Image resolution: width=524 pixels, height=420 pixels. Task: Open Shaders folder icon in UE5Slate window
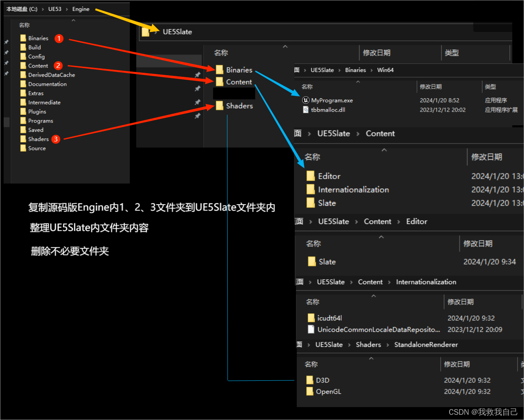220,106
